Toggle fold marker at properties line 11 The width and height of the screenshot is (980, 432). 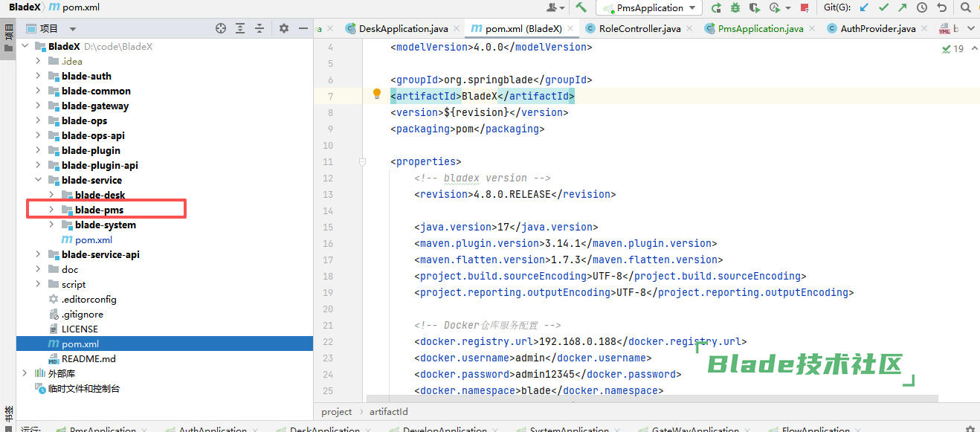(x=362, y=161)
